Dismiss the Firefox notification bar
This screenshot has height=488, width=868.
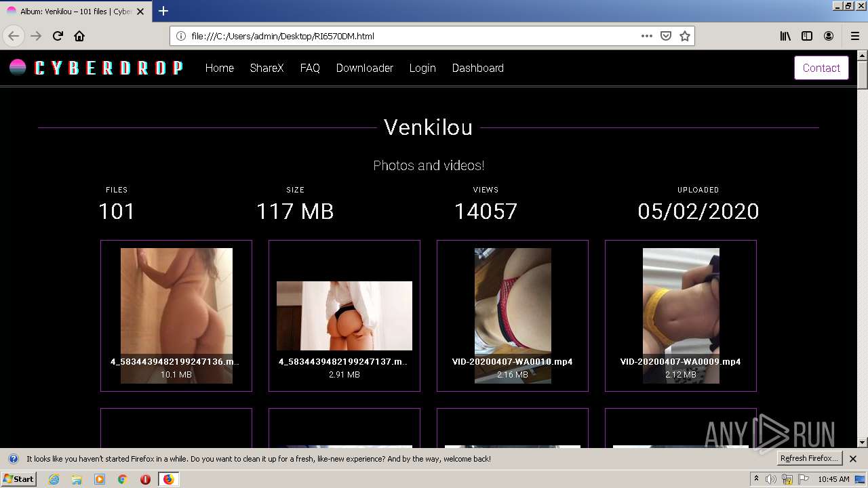tap(853, 459)
